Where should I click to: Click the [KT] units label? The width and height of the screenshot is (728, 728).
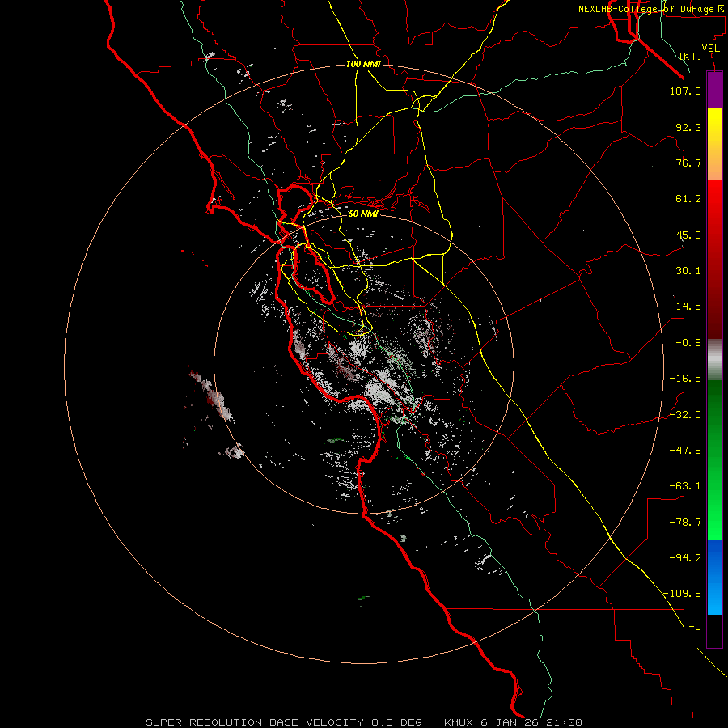691,56
